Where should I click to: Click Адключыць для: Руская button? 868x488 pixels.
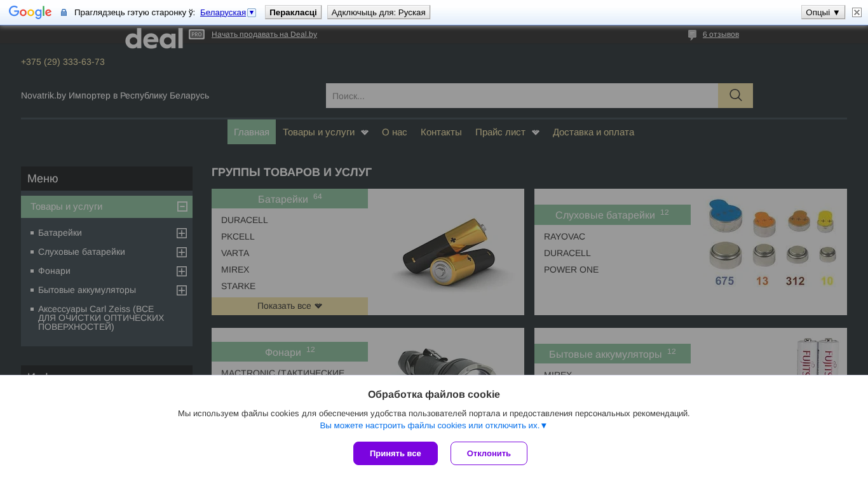[x=379, y=12]
